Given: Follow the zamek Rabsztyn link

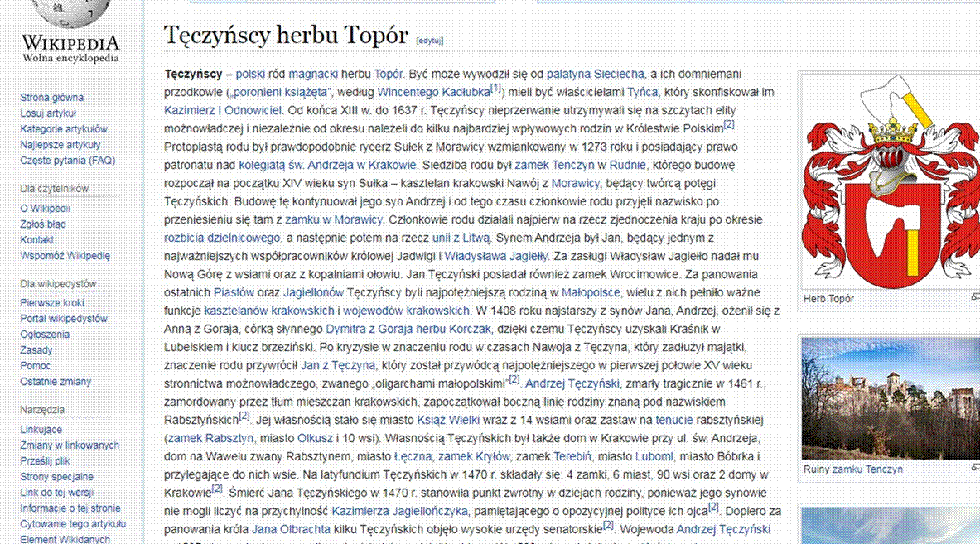Looking at the screenshot, I should 210,438.
